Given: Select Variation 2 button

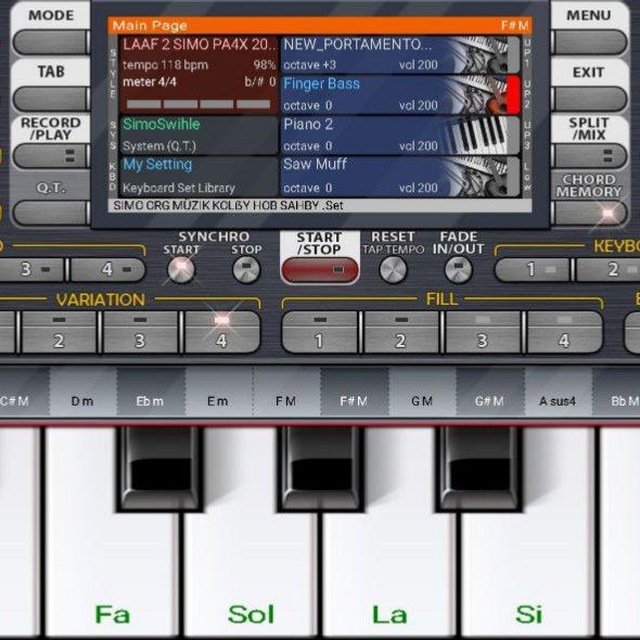Looking at the screenshot, I should [59, 333].
